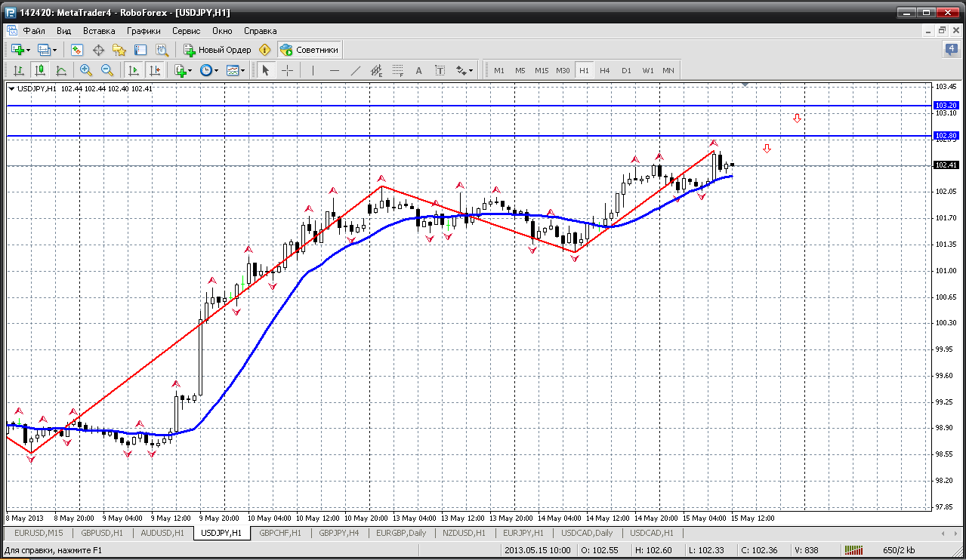The width and height of the screenshot is (966, 560).
Task: Draw a horizontal line tool
Action: point(335,70)
